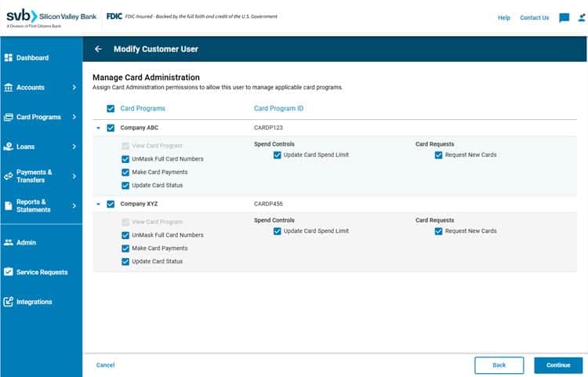588x377 pixels.
Task: Open Service Requests in the sidebar
Action: pos(42,272)
